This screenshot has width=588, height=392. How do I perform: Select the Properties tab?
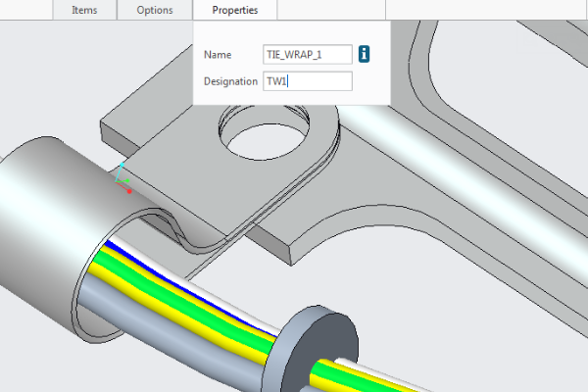pyautogui.click(x=235, y=10)
